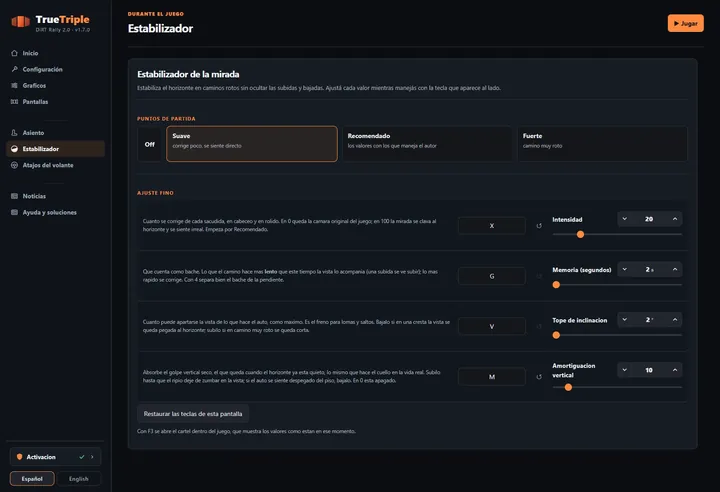Open the Noticias page
The height and width of the screenshot is (492, 720).
coord(55,196)
